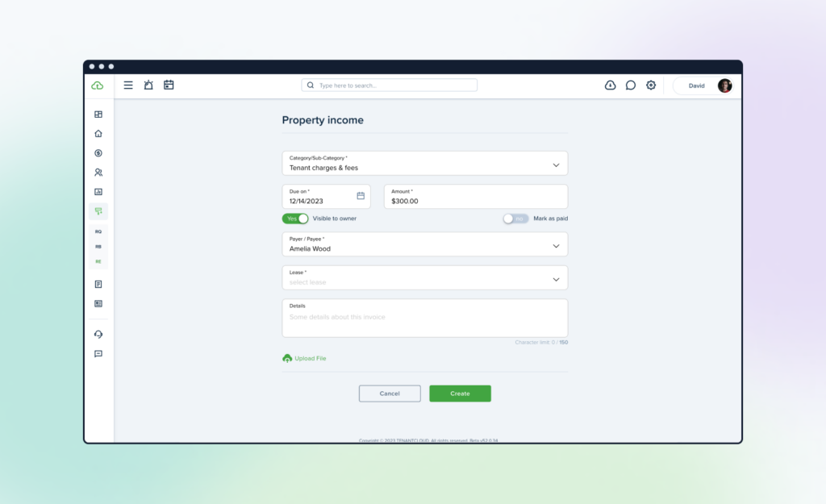The image size is (826, 504).
Task: Open the Payer / Payee dropdown
Action: pos(424,244)
